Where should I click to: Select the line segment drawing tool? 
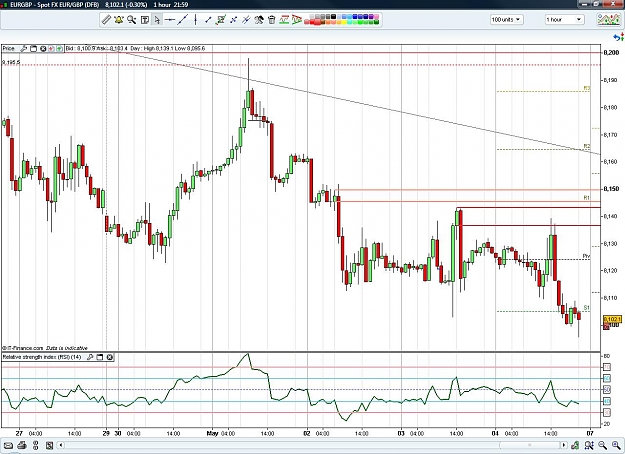pos(208,20)
